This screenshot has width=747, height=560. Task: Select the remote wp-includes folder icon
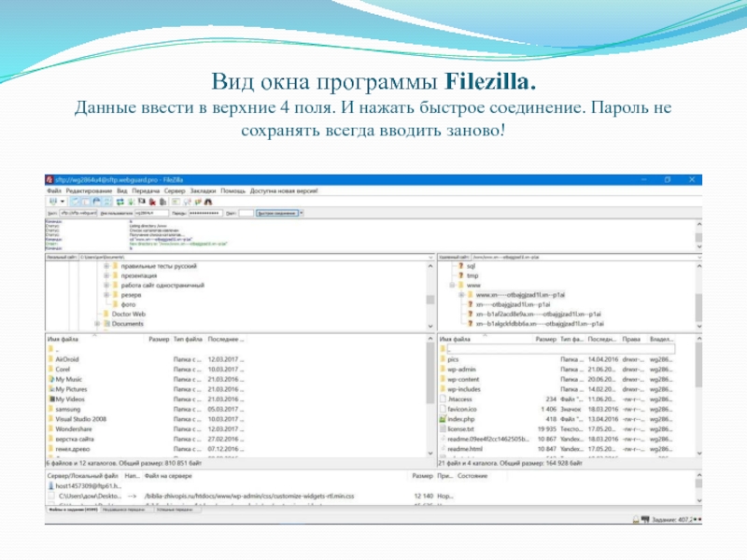point(443,389)
